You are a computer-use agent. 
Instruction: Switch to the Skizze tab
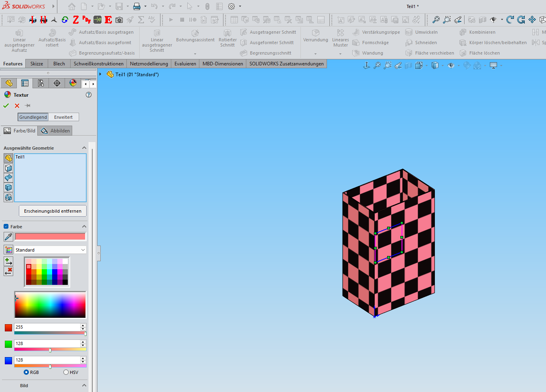tap(37, 64)
